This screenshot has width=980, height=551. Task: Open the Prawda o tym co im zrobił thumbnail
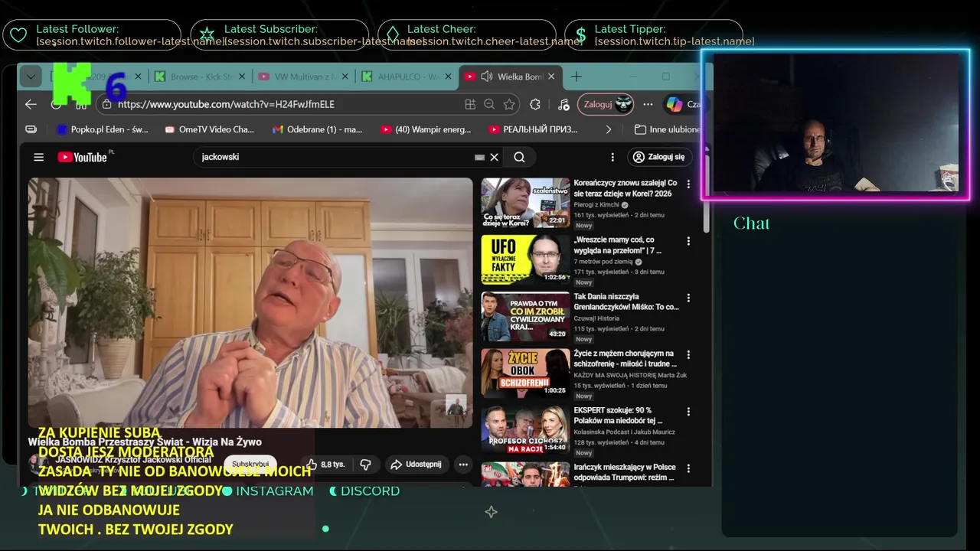(525, 317)
